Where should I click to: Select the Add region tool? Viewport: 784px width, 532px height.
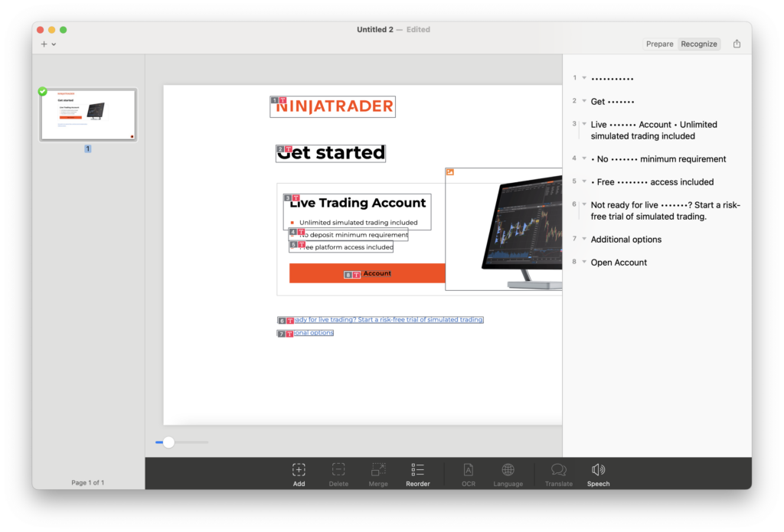pyautogui.click(x=299, y=474)
